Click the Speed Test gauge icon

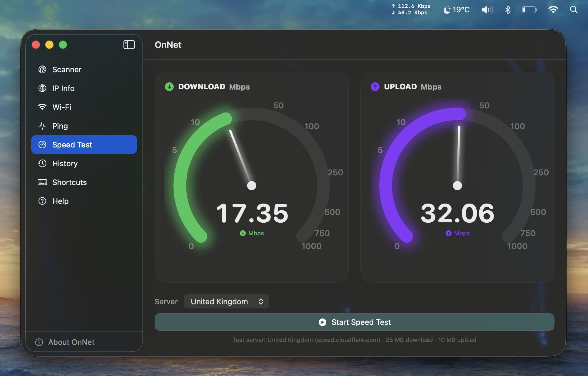(x=42, y=145)
